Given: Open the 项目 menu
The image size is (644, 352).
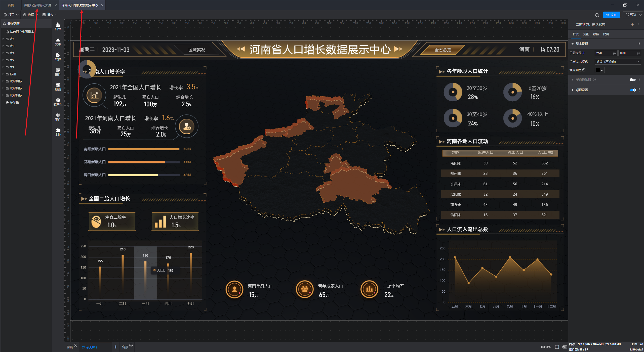Looking at the screenshot, I should 11,15.
